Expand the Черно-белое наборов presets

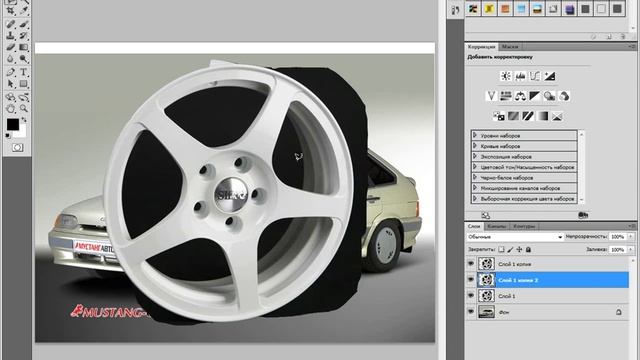tap(475, 178)
